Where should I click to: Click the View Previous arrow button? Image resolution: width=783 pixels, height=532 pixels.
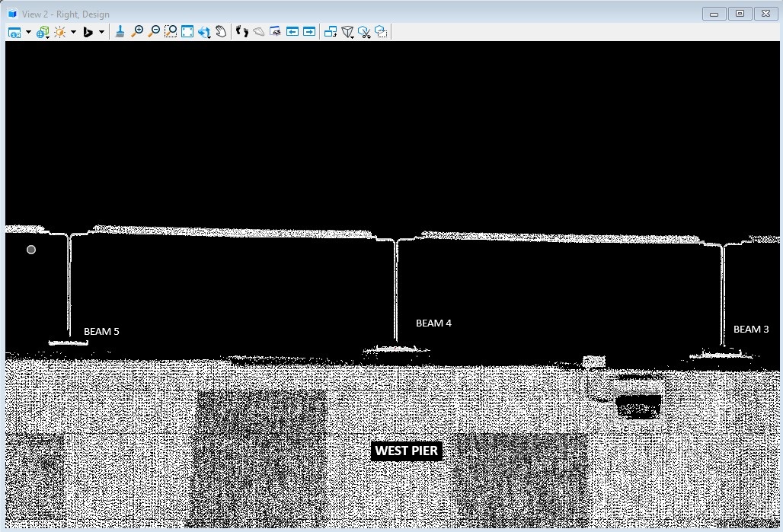pyautogui.click(x=292, y=31)
